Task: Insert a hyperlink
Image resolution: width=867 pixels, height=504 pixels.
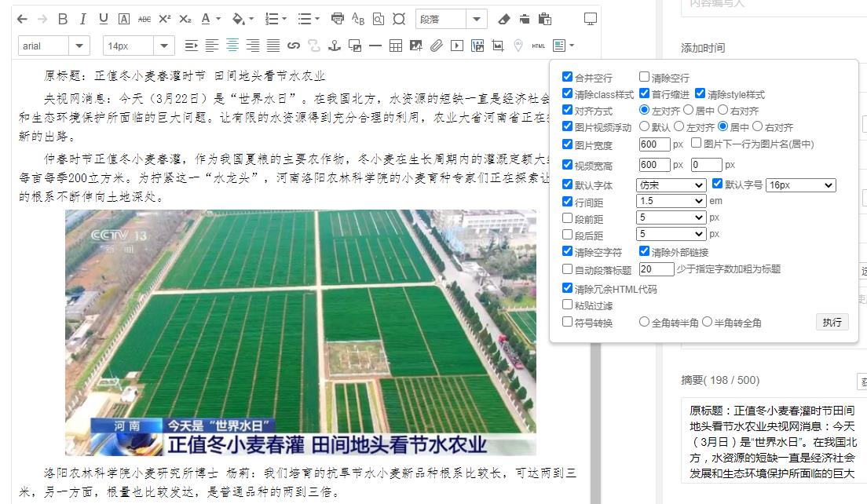Action: click(x=294, y=46)
